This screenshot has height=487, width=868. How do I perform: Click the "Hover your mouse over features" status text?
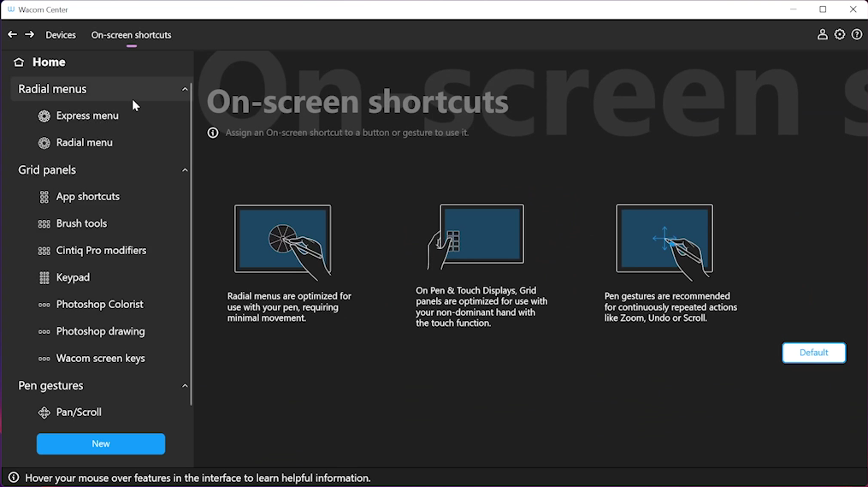198,478
